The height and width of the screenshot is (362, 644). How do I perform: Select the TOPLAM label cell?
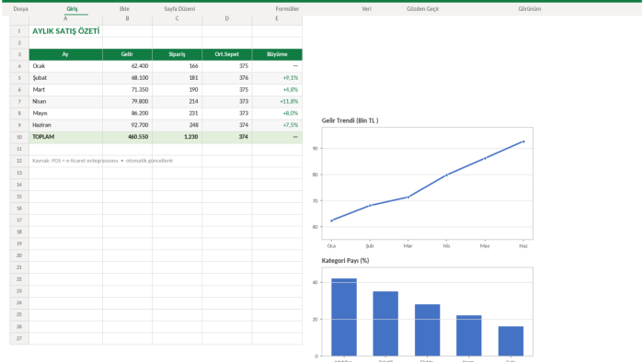[x=65, y=137]
